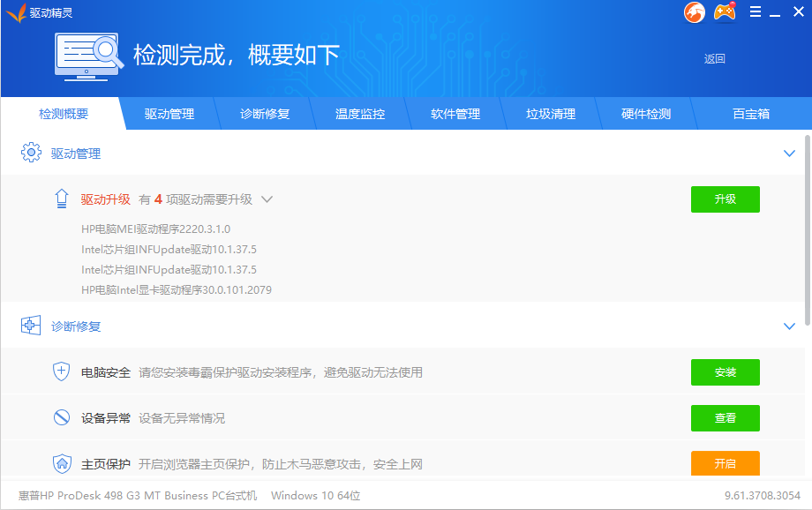
Task: Expand the driver upgrade list arrow
Action: tap(267, 199)
